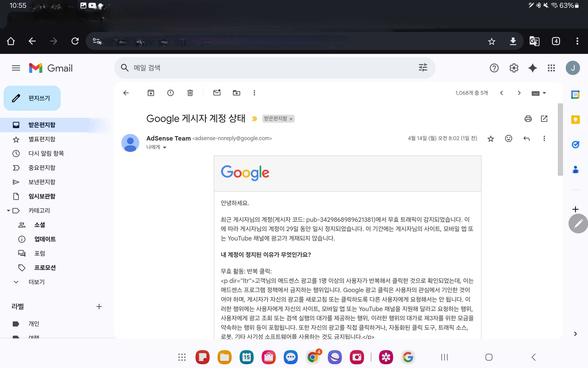Archive this email using toolbar icon

(151, 93)
